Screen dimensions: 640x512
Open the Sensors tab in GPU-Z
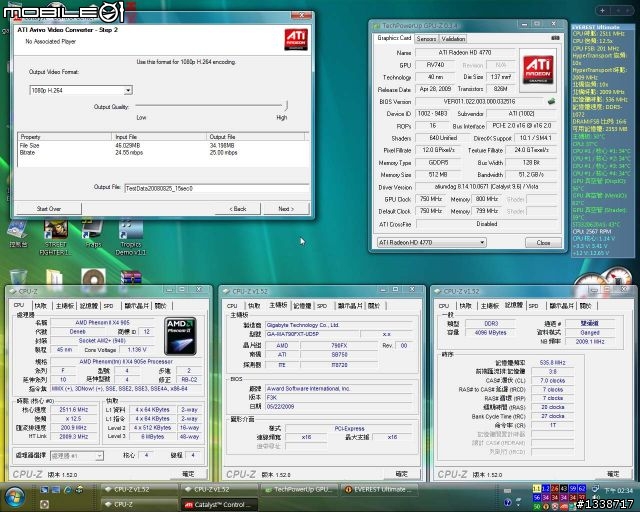point(426,39)
